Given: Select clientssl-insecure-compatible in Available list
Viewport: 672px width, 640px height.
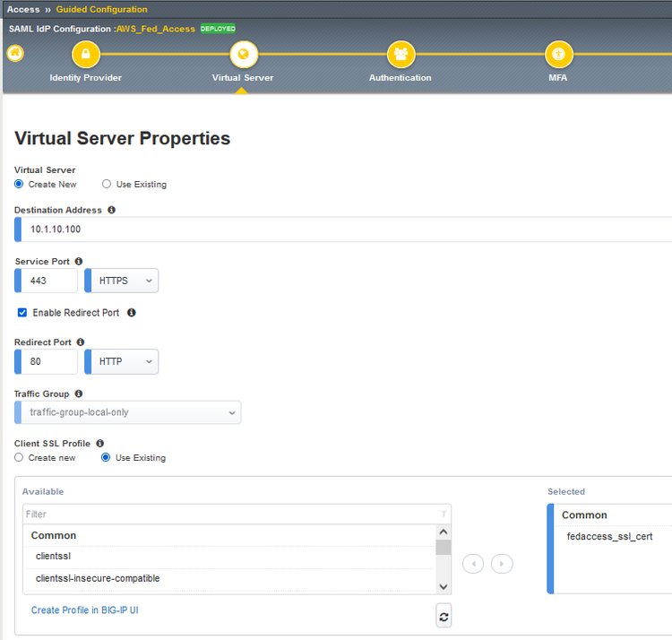Looking at the screenshot, I should tap(97, 579).
